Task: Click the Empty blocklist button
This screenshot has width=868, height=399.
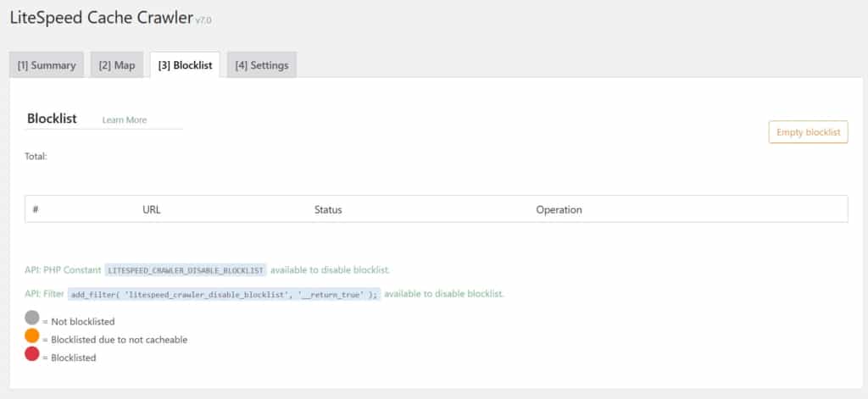Action: (x=808, y=132)
